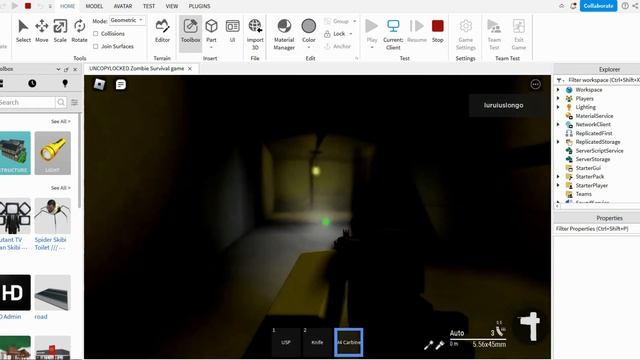Image resolution: width=640 pixels, height=360 pixels.
Task: Click the luruiuslongo player label
Action: (x=504, y=105)
